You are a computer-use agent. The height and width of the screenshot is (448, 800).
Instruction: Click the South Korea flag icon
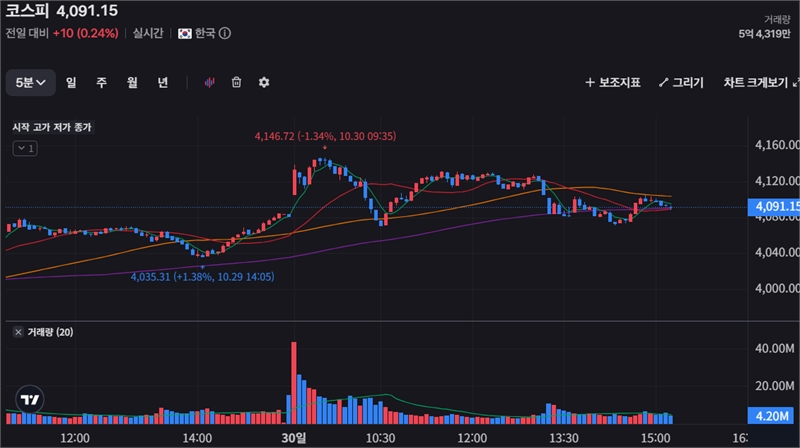click(185, 33)
